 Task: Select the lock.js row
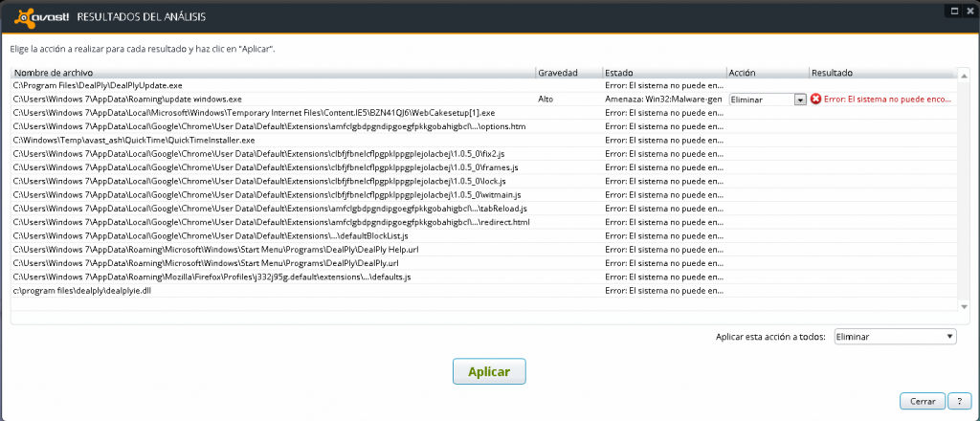[483, 181]
